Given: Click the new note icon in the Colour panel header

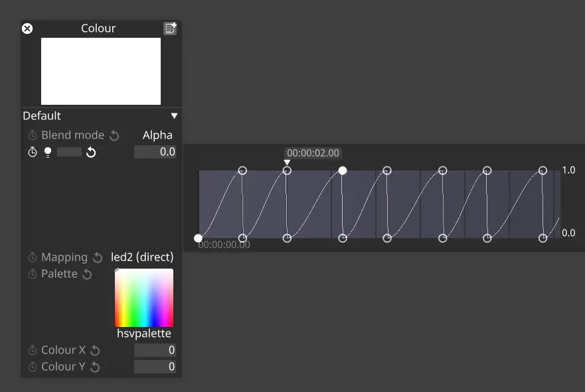Looking at the screenshot, I should coord(170,28).
